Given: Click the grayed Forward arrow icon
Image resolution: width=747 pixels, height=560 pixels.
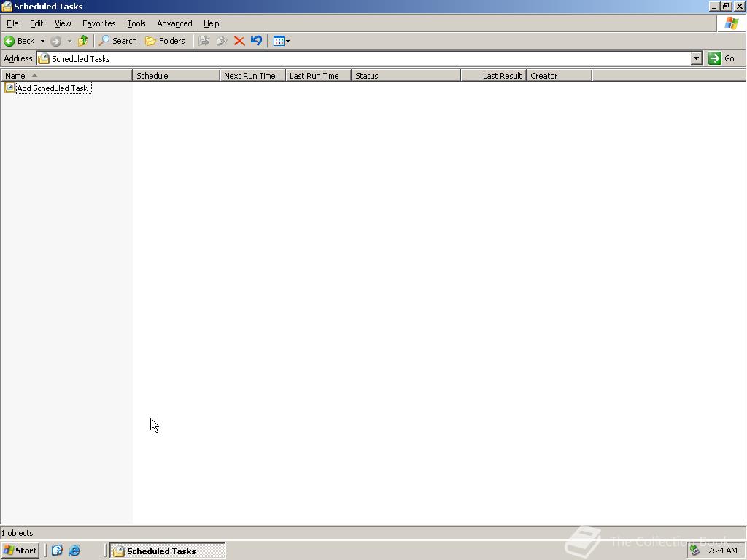Looking at the screenshot, I should point(55,41).
